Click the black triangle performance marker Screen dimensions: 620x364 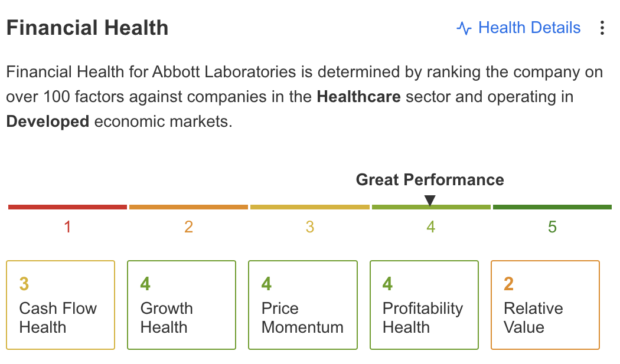[x=430, y=201]
